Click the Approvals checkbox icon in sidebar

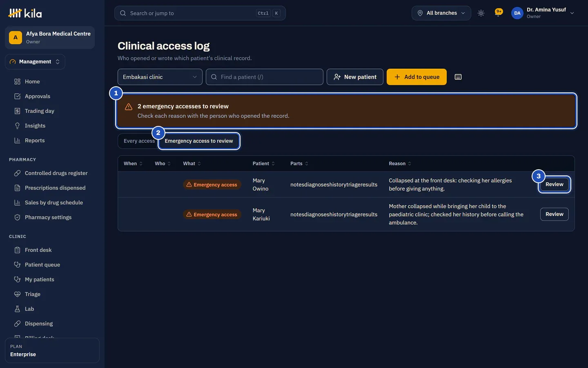point(17,96)
